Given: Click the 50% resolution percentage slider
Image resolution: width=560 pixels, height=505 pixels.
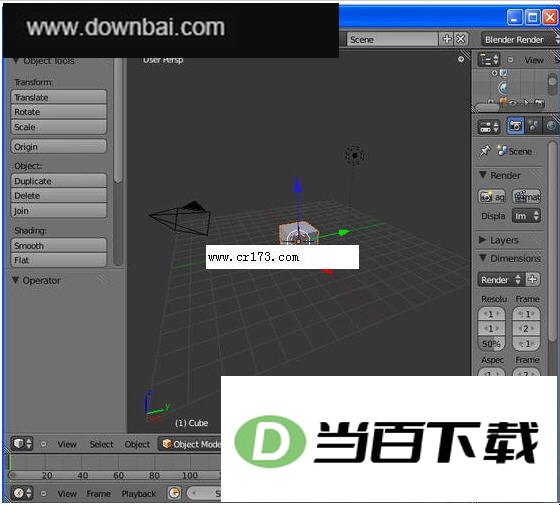Looking at the screenshot, I should (491, 344).
